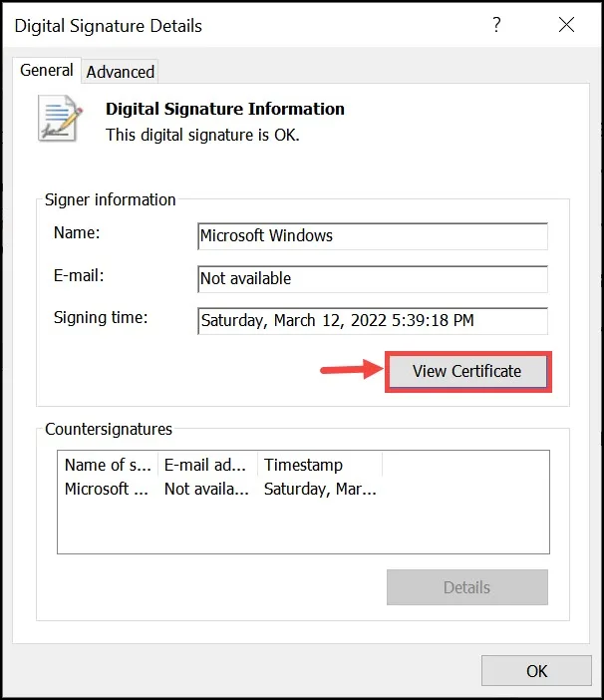Click the Not availa... cell in countersignatures

click(x=206, y=489)
